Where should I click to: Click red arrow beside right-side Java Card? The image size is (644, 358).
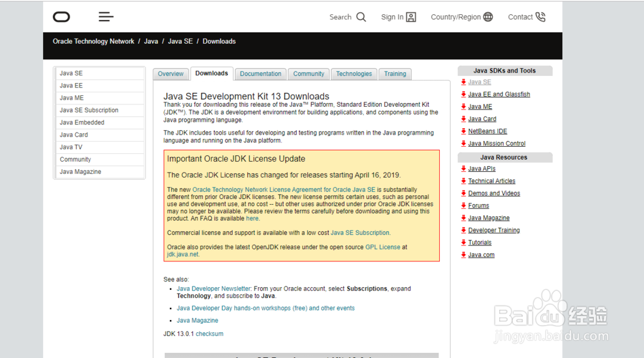click(x=463, y=119)
